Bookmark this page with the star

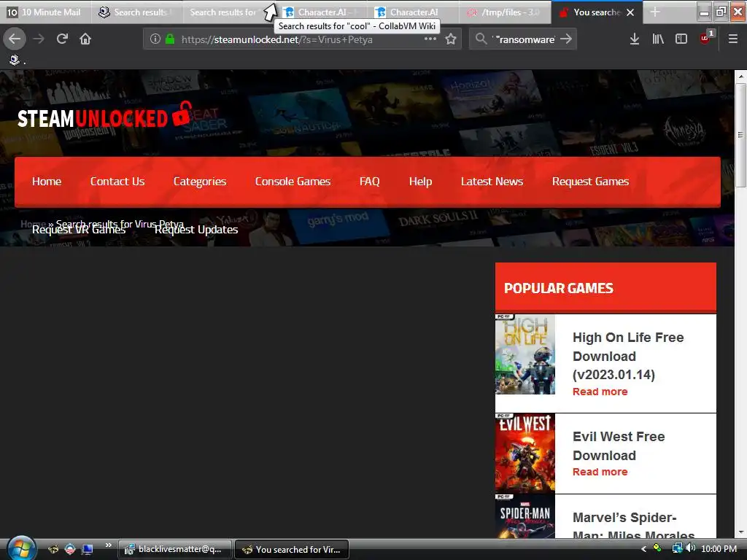[451, 39]
